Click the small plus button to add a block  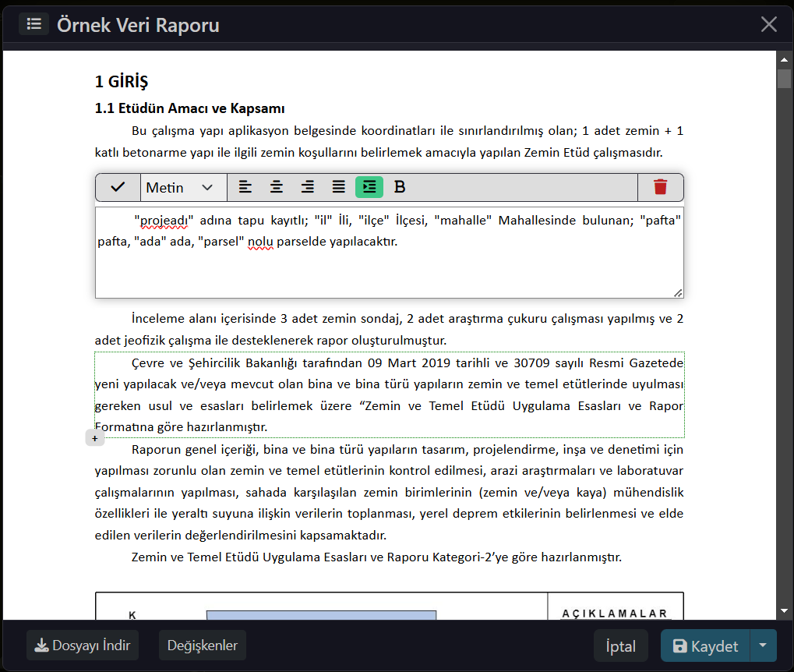(x=95, y=439)
